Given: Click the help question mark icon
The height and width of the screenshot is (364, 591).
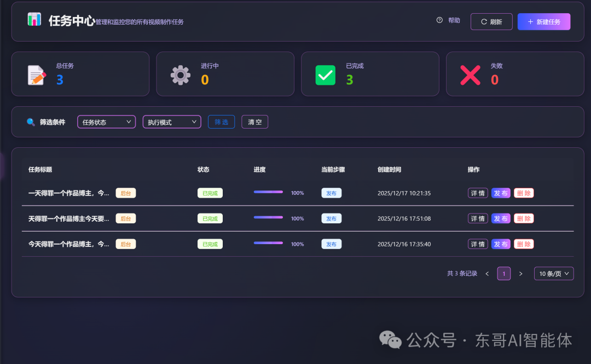Looking at the screenshot, I should pyautogui.click(x=439, y=20).
